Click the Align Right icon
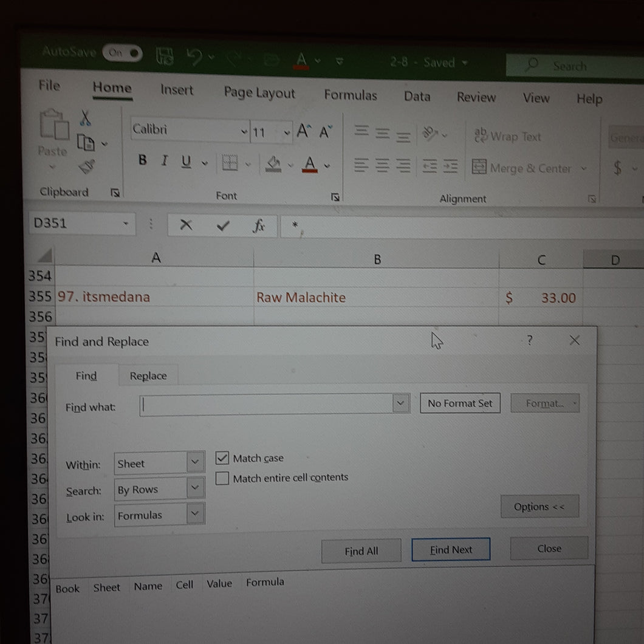The width and height of the screenshot is (644, 644). [403, 166]
